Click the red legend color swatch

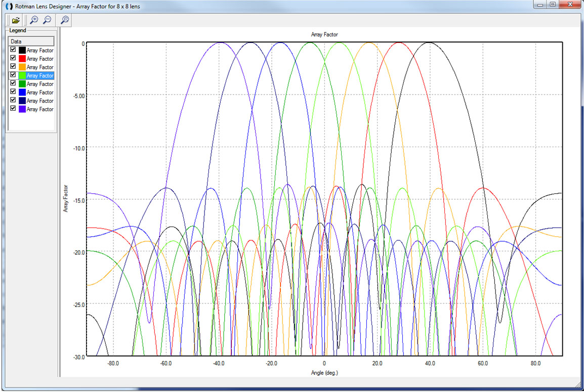point(22,59)
